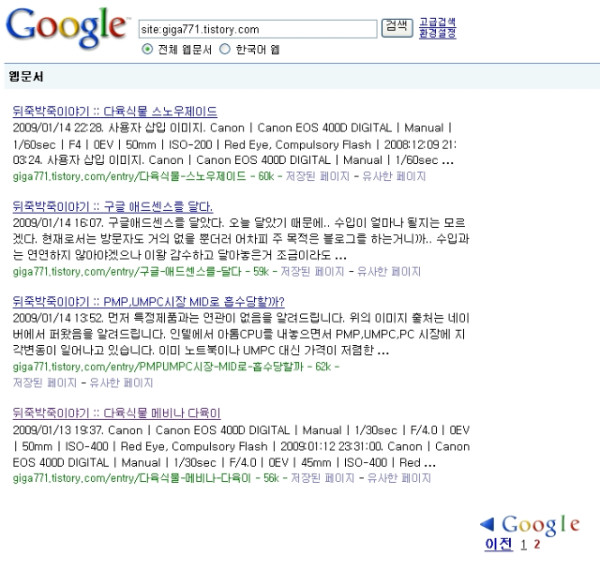Open 유사한 페이지 for 애드센스 result
This screenshot has height=570, width=600.
click(388, 272)
